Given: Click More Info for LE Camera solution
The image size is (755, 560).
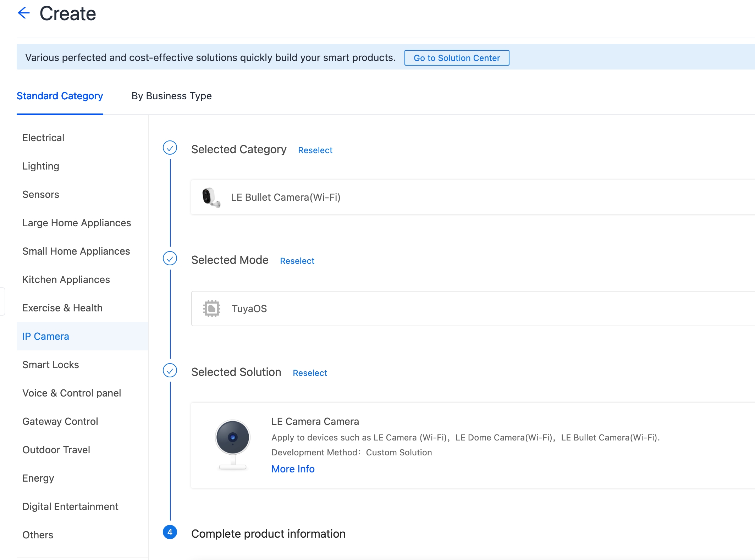Looking at the screenshot, I should [292, 469].
